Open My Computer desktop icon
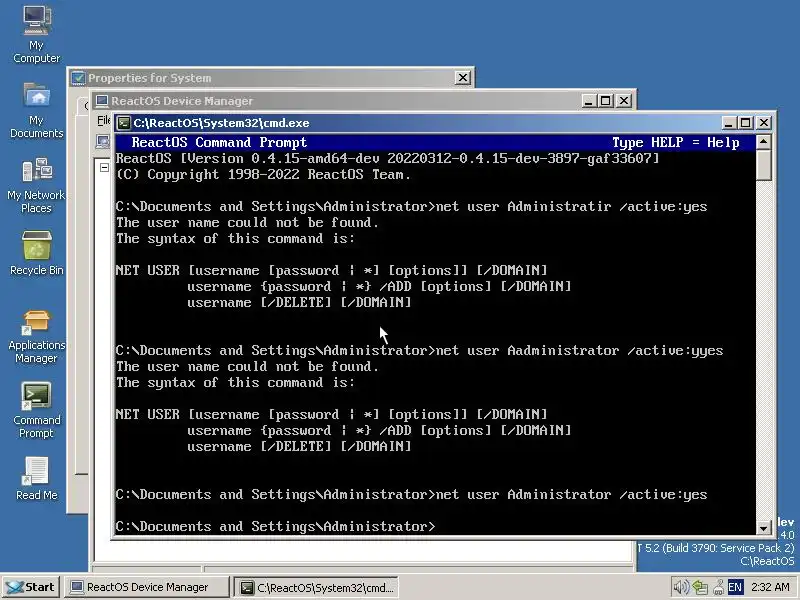 click(36, 33)
